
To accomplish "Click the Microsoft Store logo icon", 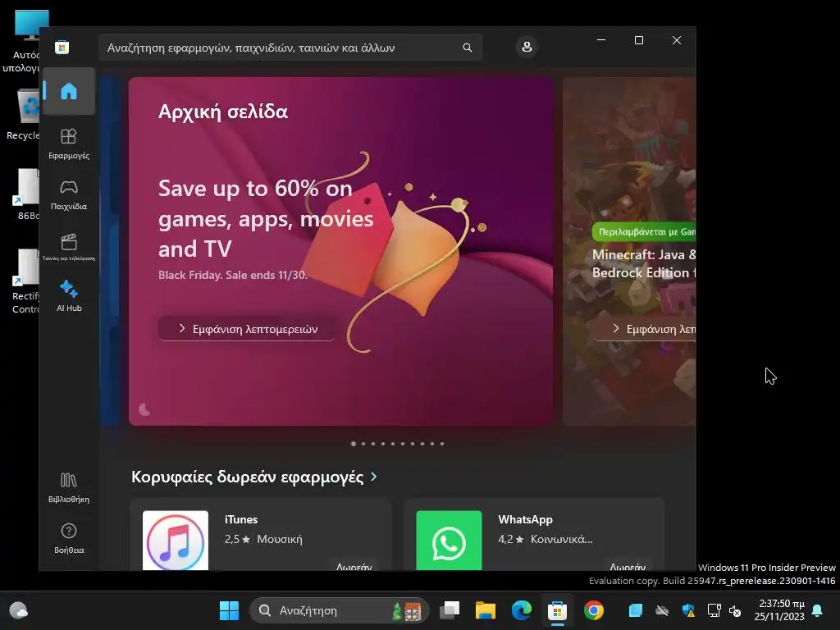I will 62,47.
